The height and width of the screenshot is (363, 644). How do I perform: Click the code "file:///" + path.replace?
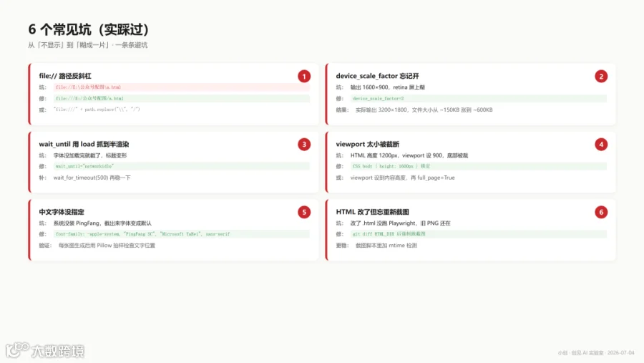(x=97, y=110)
